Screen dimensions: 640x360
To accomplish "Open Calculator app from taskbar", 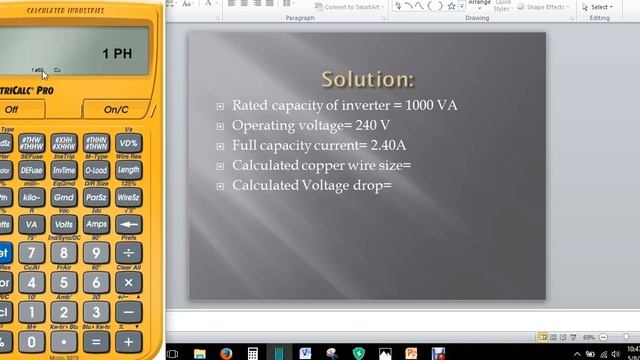I will [x=253, y=353].
